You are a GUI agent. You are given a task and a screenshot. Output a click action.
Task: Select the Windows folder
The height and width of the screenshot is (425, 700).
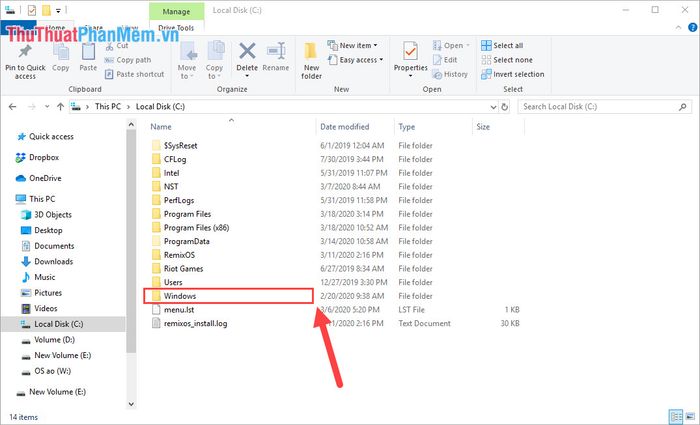click(228, 296)
